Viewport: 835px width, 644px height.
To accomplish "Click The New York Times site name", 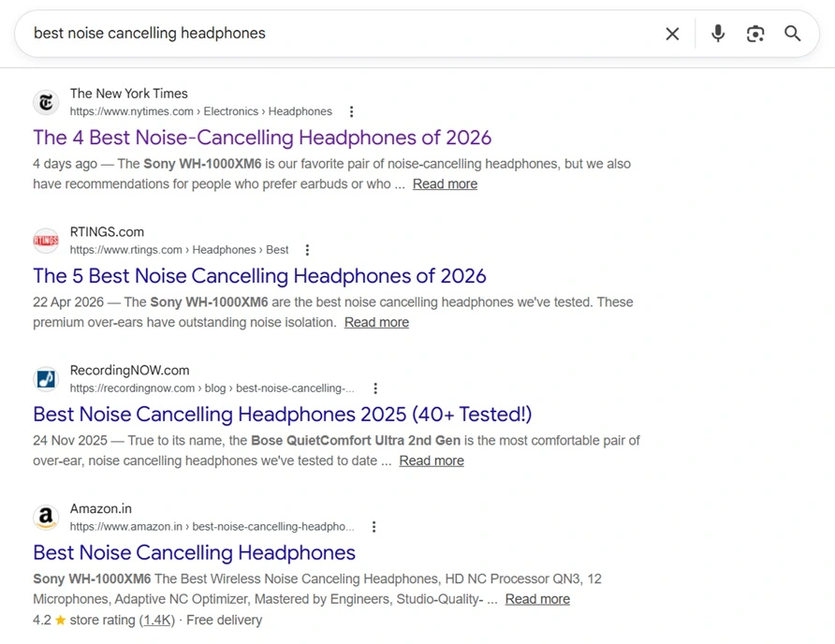I will [129, 94].
